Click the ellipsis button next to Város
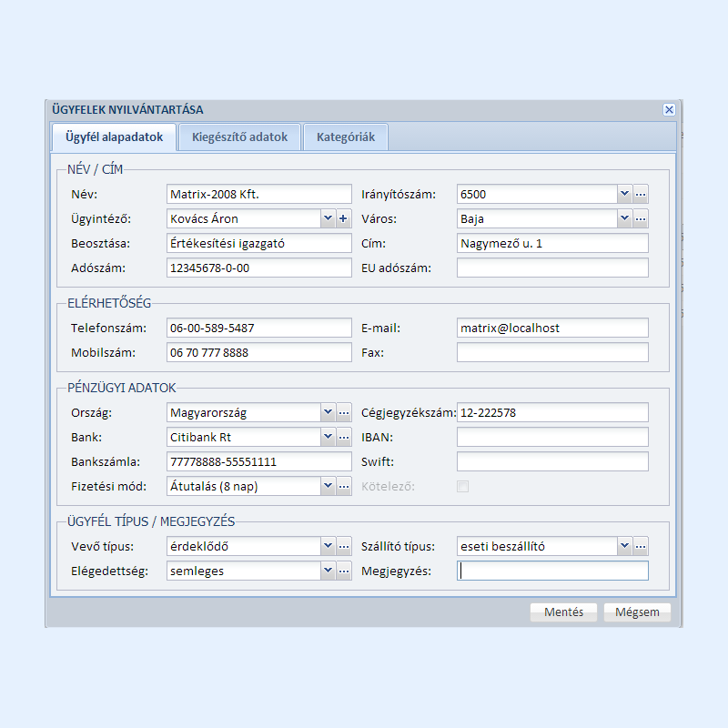This screenshot has width=728, height=728. pos(641,218)
